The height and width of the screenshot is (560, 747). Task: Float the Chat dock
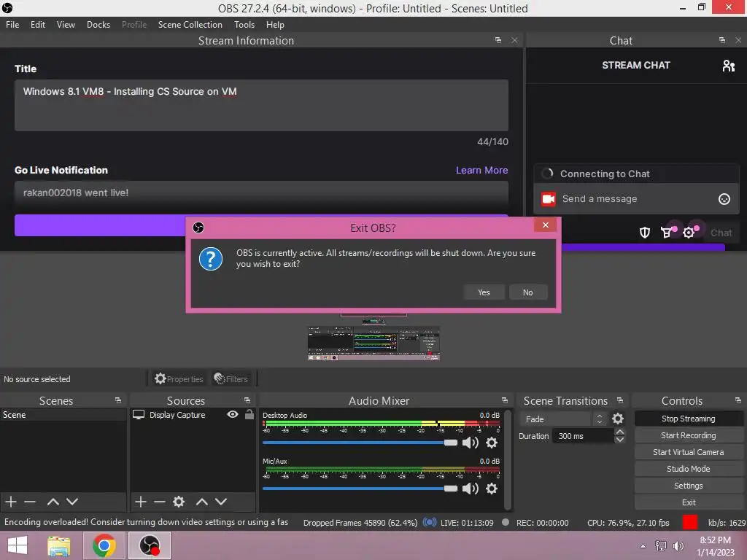point(722,41)
